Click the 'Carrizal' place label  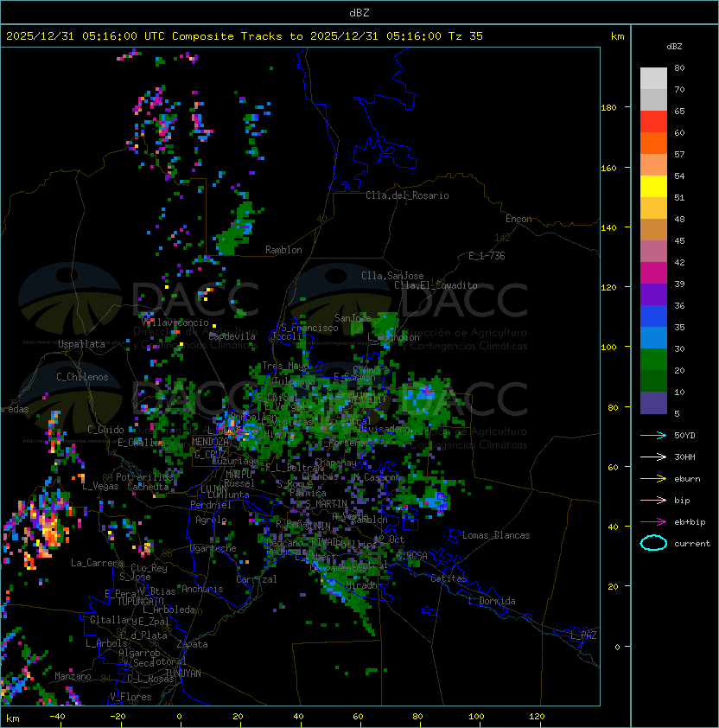(x=256, y=579)
